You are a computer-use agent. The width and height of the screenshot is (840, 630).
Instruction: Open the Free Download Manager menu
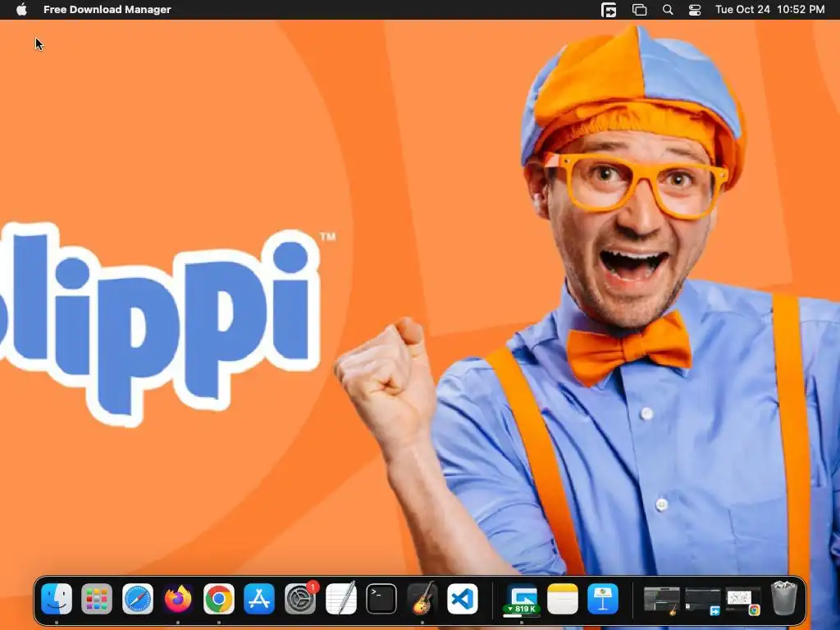coord(107,9)
